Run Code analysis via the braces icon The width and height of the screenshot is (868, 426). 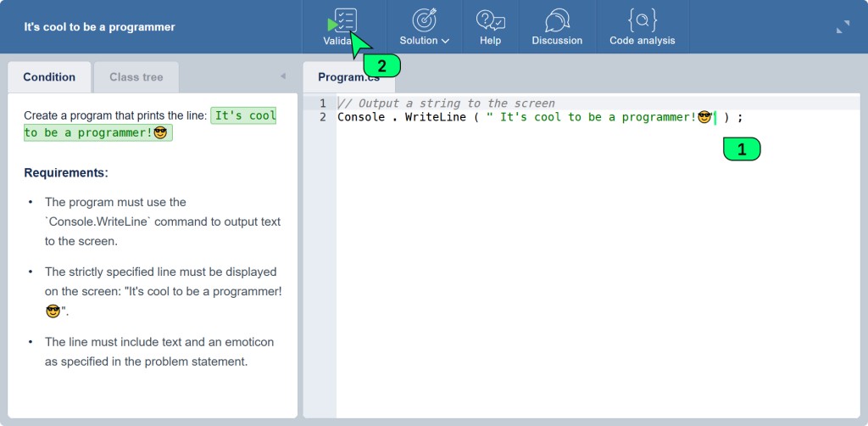tap(642, 20)
